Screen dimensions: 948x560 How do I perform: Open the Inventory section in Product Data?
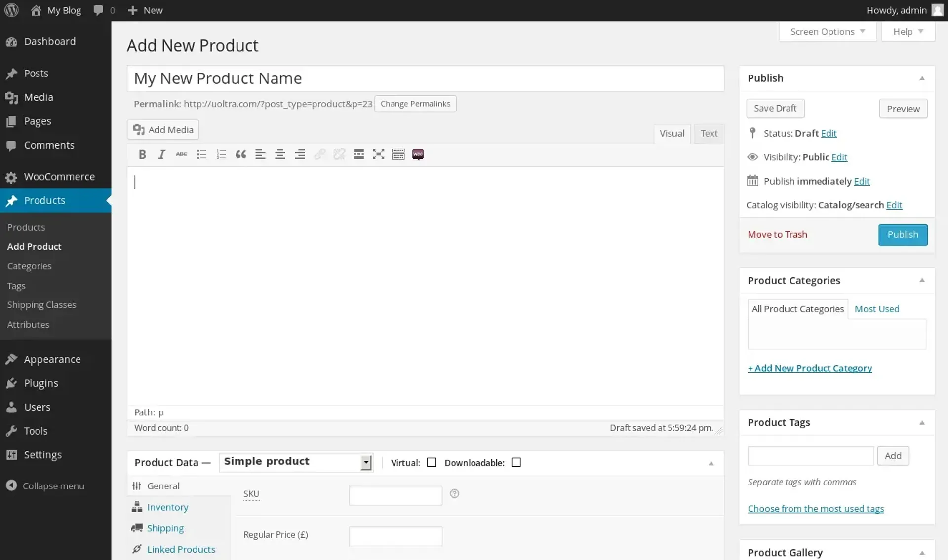[x=167, y=507]
